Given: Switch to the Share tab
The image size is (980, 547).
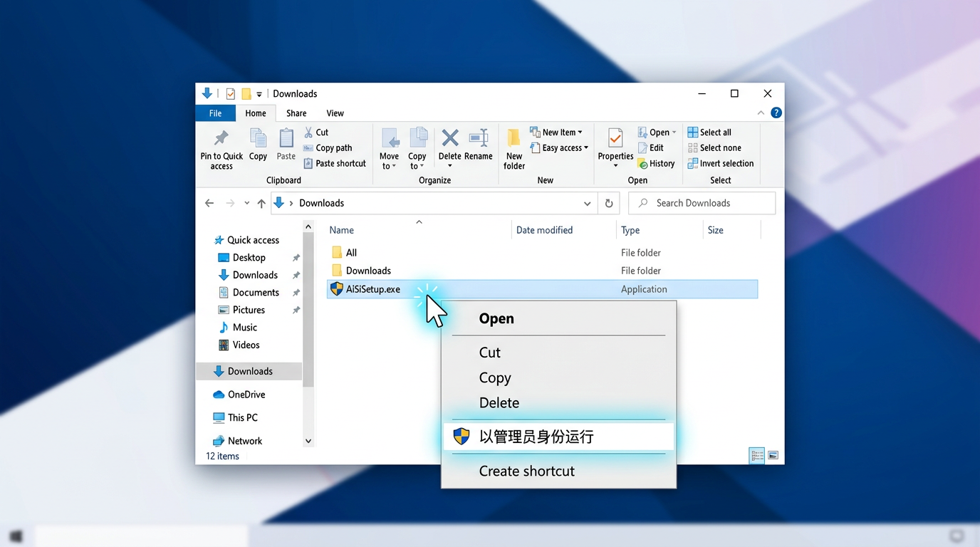Looking at the screenshot, I should click(296, 113).
